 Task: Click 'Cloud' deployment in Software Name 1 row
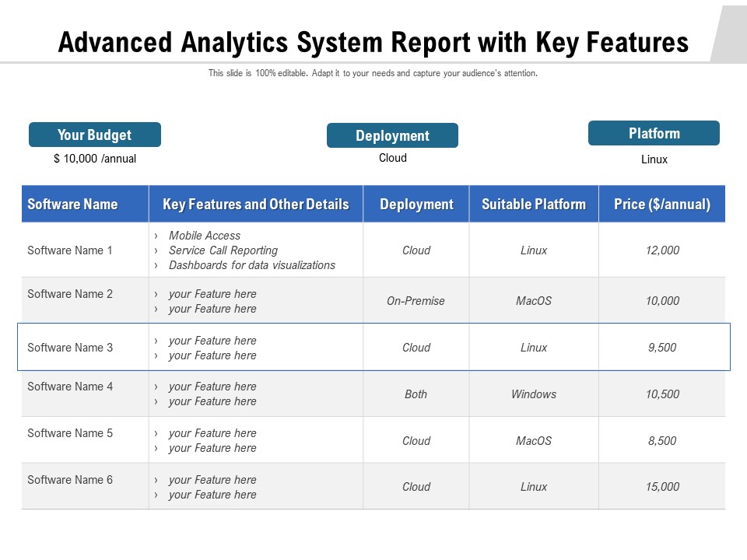416,250
